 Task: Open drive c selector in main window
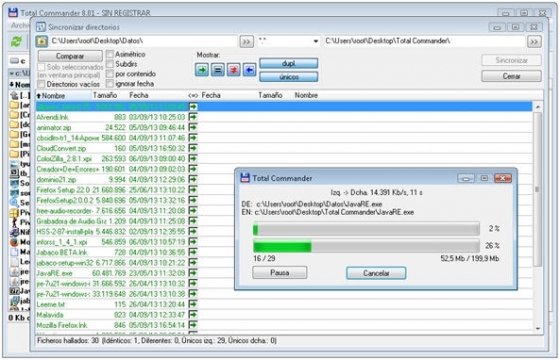(x=18, y=61)
